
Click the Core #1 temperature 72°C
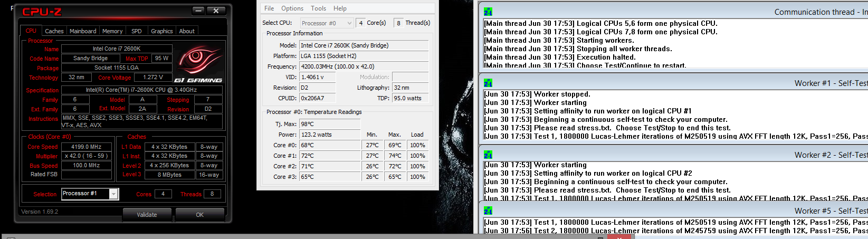tap(330, 156)
